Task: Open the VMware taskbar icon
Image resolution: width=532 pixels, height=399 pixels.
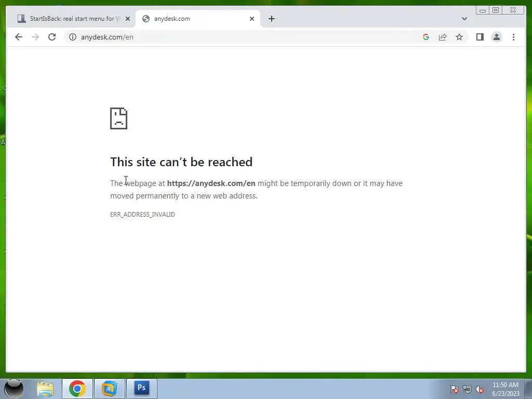Action: coord(109,389)
